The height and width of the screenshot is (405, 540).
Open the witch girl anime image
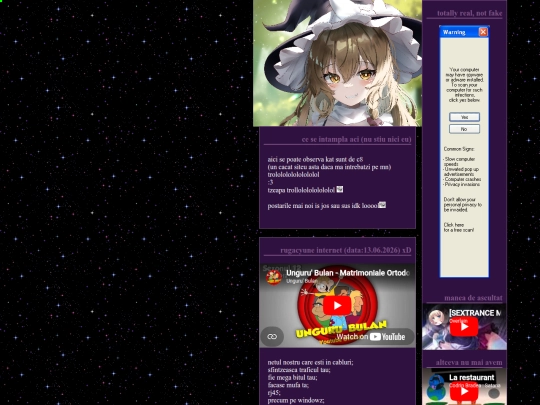click(338, 63)
